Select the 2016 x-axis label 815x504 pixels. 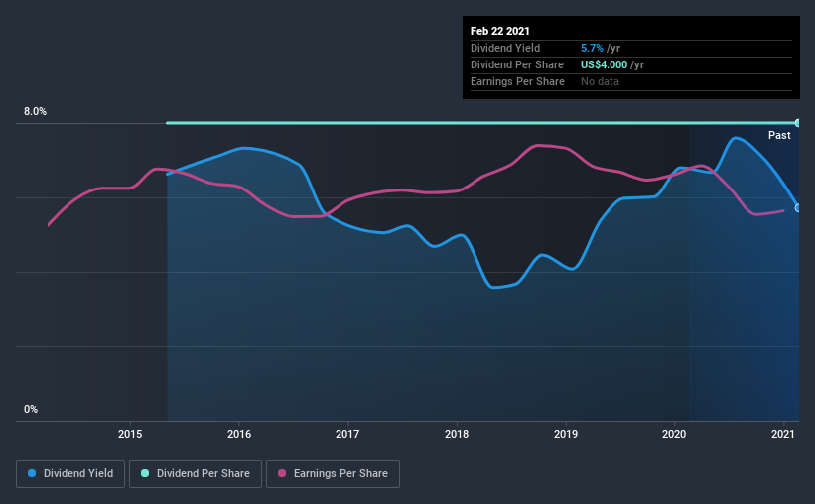[x=239, y=434]
